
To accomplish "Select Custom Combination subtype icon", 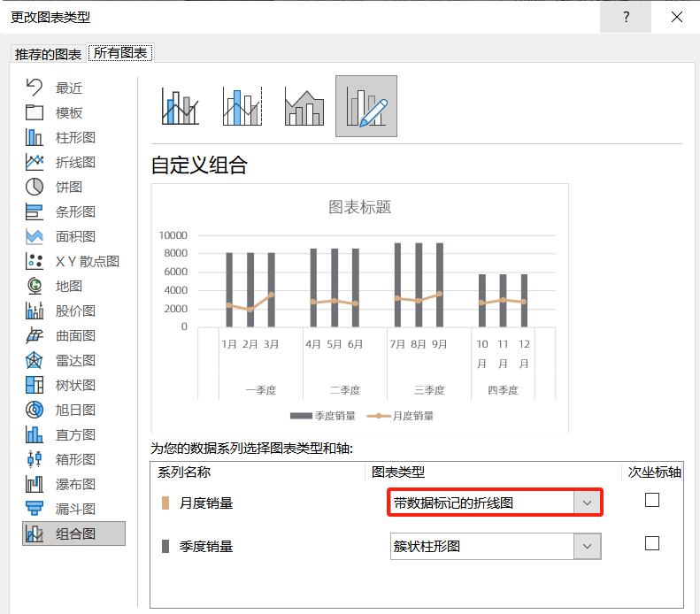I will [x=366, y=106].
